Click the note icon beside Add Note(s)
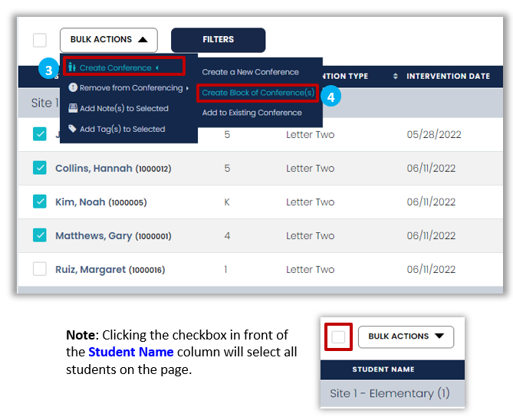Viewport: 513px width, 420px height. (73, 108)
